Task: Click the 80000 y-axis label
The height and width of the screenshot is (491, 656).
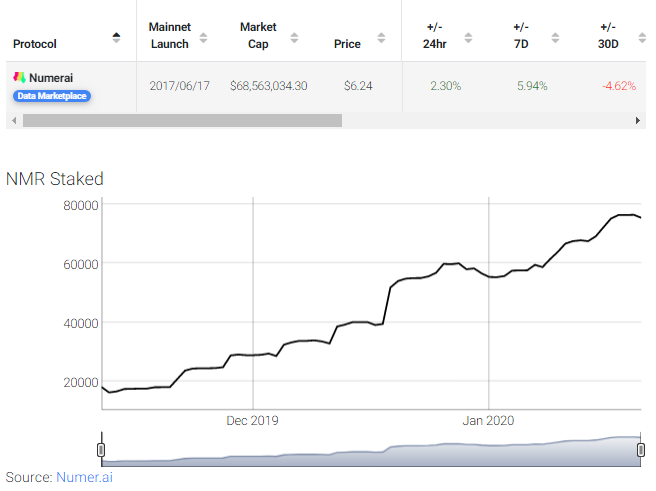Action: click(x=81, y=205)
